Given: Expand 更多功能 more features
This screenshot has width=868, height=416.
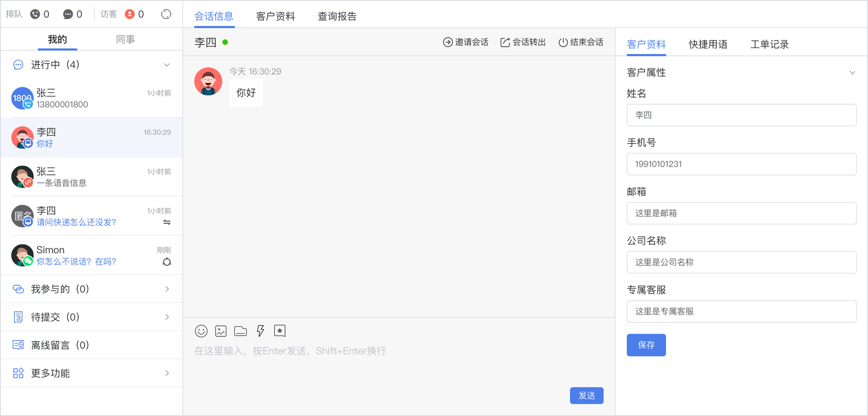Looking at the screenshot, I should (x=167, y=373).
